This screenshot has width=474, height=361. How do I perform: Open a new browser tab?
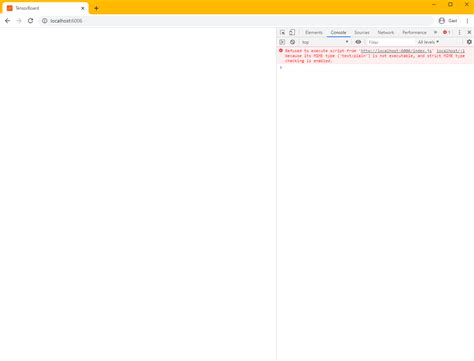96,8
